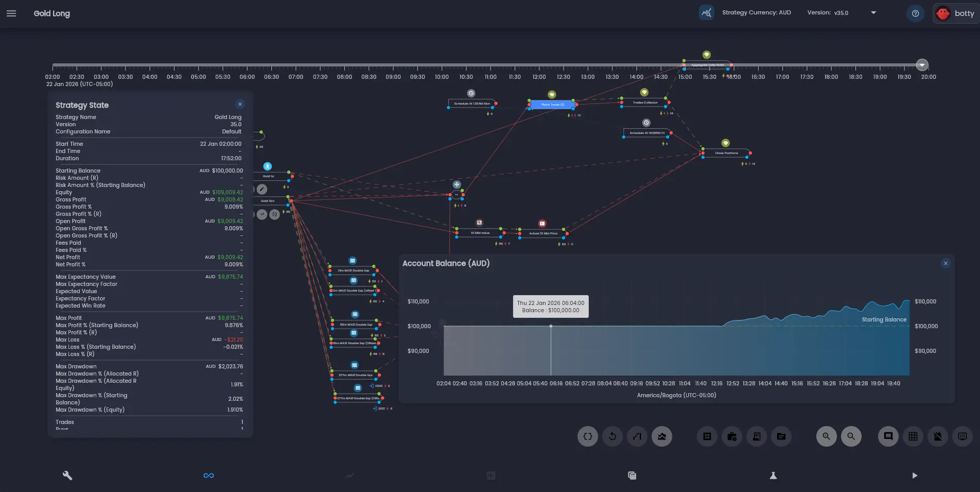Toggle the grid overlay button
Image resolution: width=980 pixels, height=492 pixels.
[913, 436]
